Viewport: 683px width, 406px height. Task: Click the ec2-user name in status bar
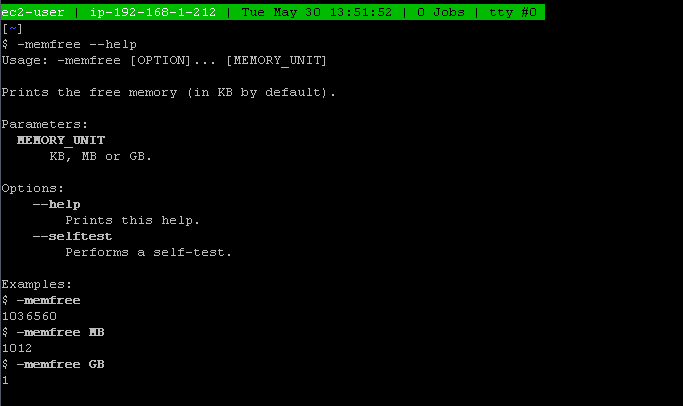pyautogui.click(x=33, y=12)
